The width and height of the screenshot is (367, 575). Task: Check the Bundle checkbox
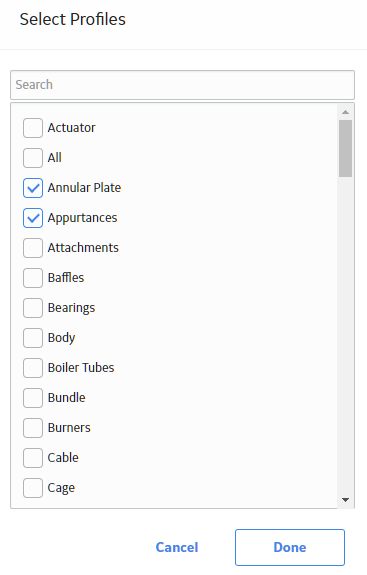[33, 398]
